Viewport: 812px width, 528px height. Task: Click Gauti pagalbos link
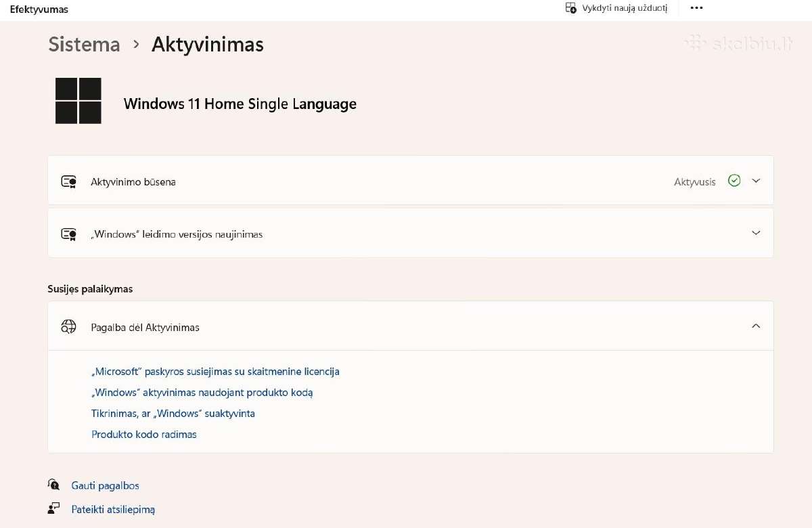[105, 485]
